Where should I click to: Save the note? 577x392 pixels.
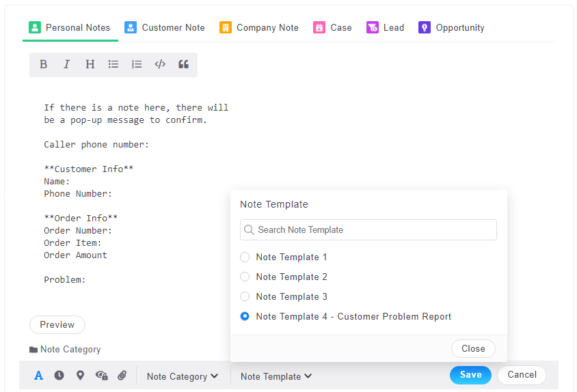point(470,375)
